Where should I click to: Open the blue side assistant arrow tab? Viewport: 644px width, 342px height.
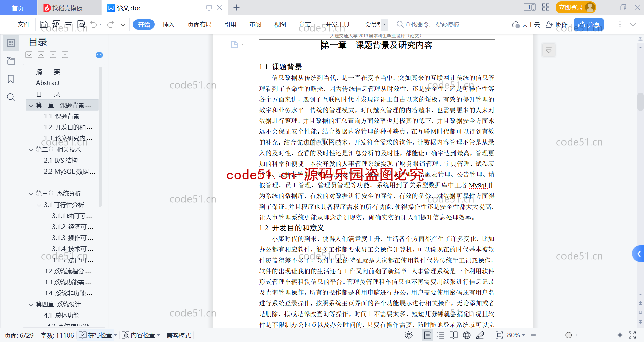point(638,254)
